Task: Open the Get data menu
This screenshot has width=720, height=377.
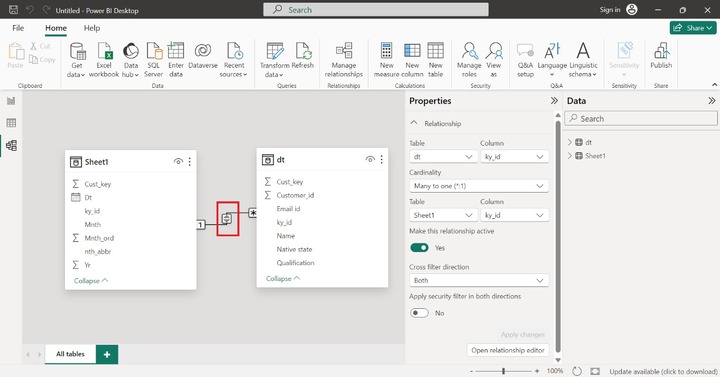Action: click(x=77, y=60)
